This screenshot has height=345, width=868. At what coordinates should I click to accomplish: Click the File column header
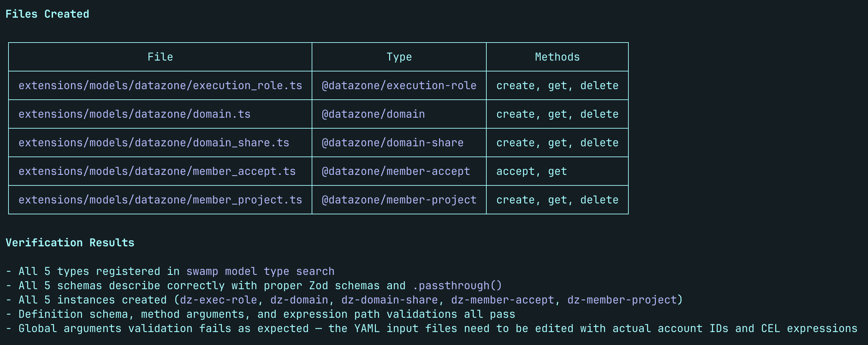coord(160,57)
